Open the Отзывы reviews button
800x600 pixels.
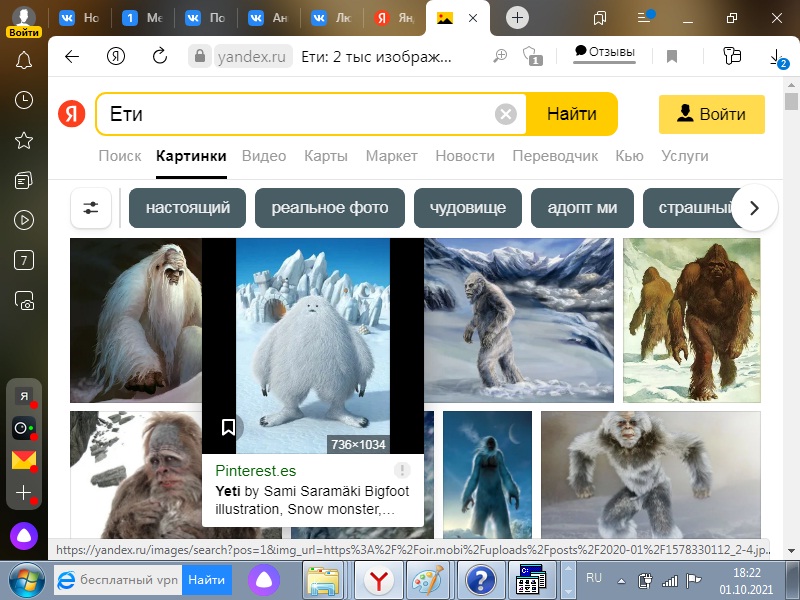605,52
